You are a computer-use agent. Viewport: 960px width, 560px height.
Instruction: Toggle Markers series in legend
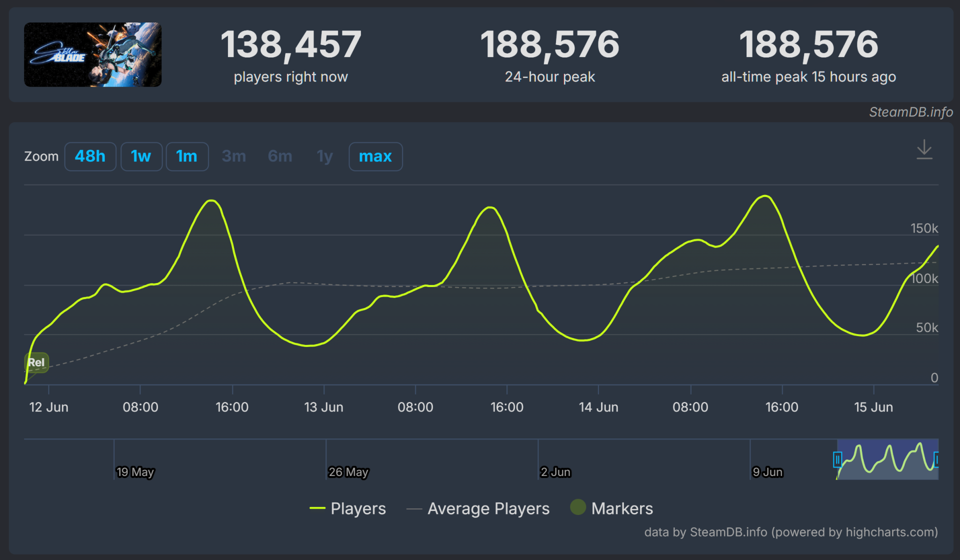621,508
